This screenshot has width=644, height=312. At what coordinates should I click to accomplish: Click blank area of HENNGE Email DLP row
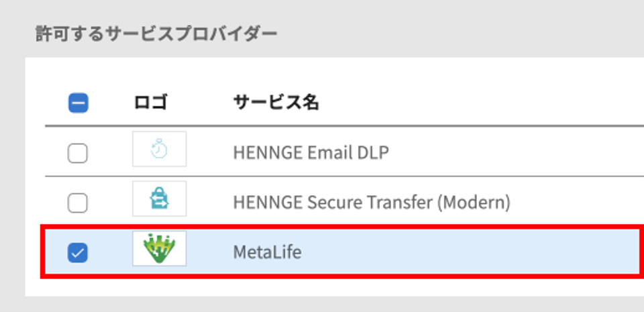click(x=513, y=153)
